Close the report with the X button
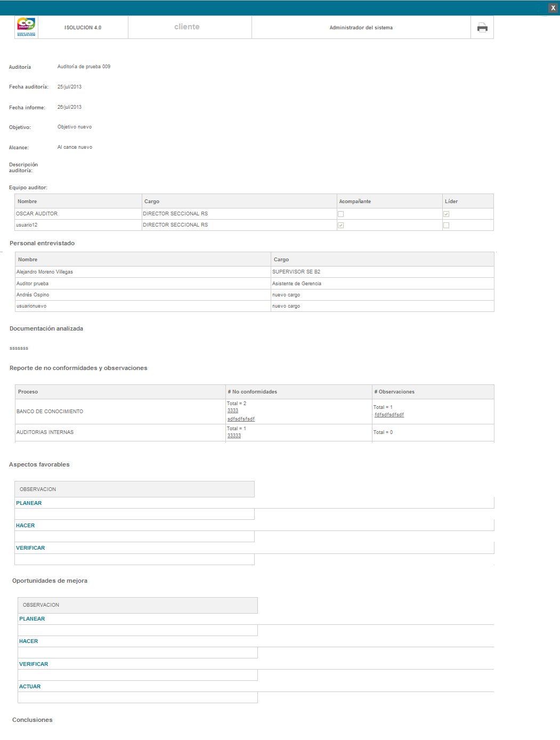560x740 pixels. click(553, 8)
